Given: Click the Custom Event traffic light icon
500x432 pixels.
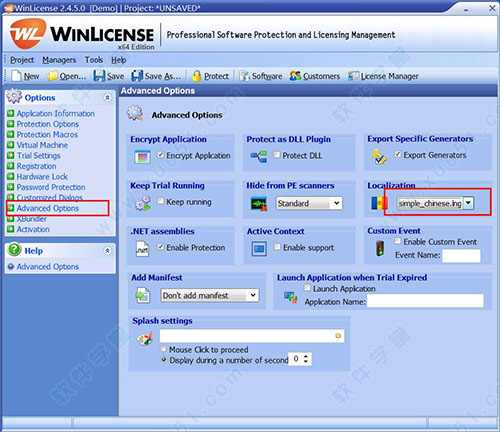Looking at the screenshot, I should (380, 248).
